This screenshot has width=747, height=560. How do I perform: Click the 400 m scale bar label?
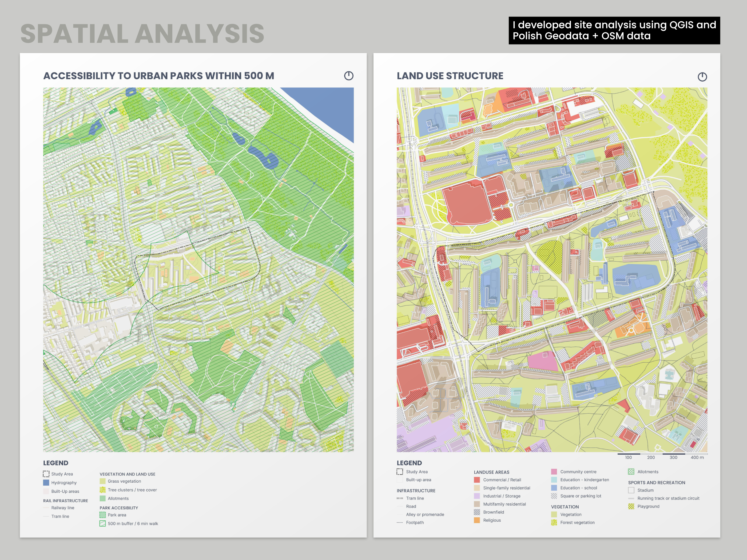[697, 457]
